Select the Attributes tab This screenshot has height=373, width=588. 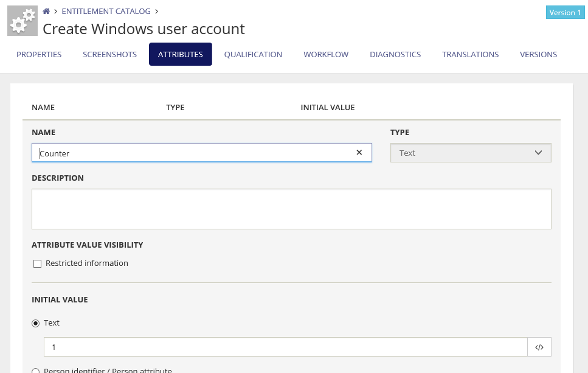coord(180,54)
